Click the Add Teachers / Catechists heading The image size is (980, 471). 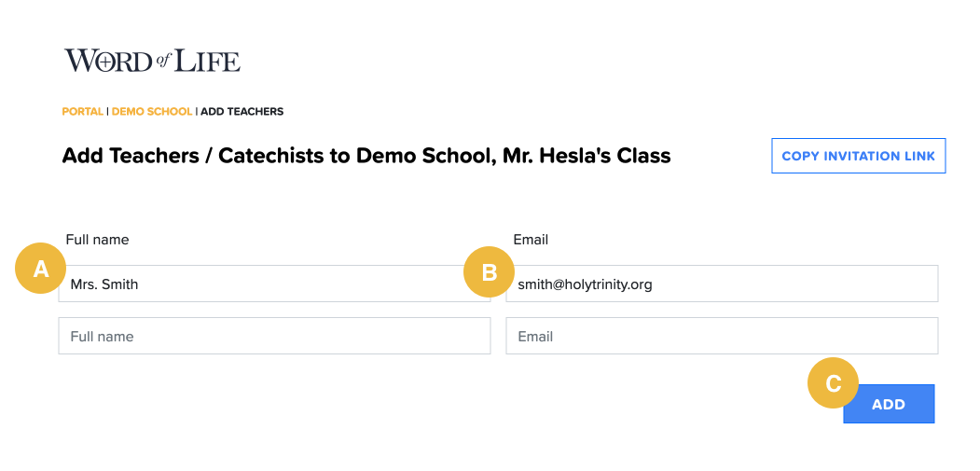366,156
